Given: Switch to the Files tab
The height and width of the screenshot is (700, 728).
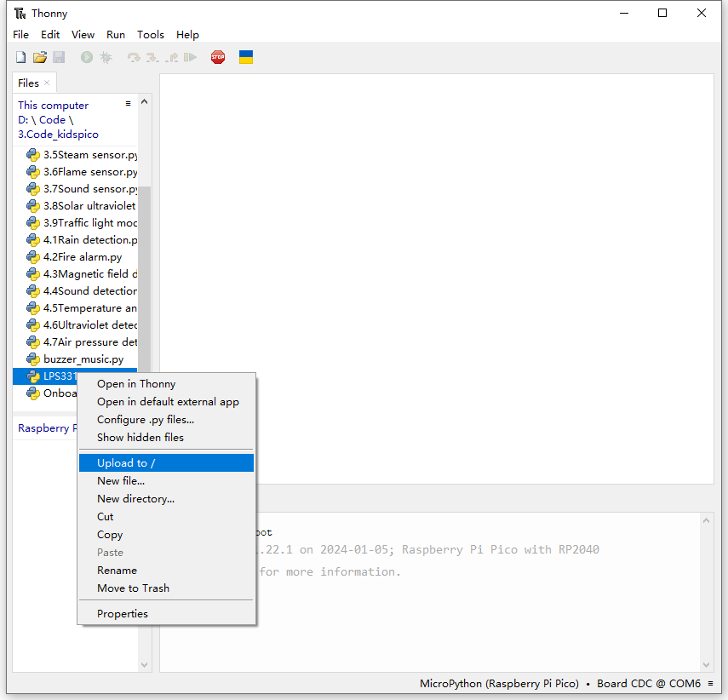Looking at the screenshot, I should pyautogui.click(x=28, y=83).
